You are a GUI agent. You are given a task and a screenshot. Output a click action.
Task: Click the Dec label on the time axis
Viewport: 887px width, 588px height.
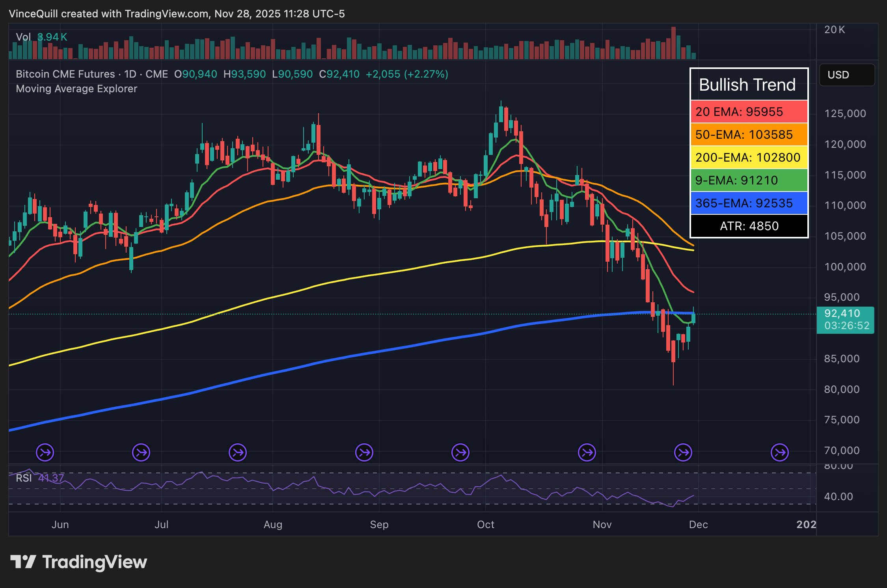tap(699, 525)
